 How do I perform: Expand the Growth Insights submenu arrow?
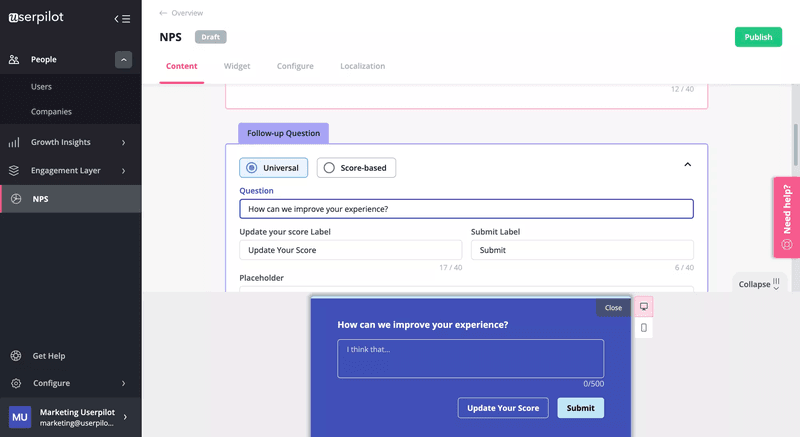pos(123,143)
